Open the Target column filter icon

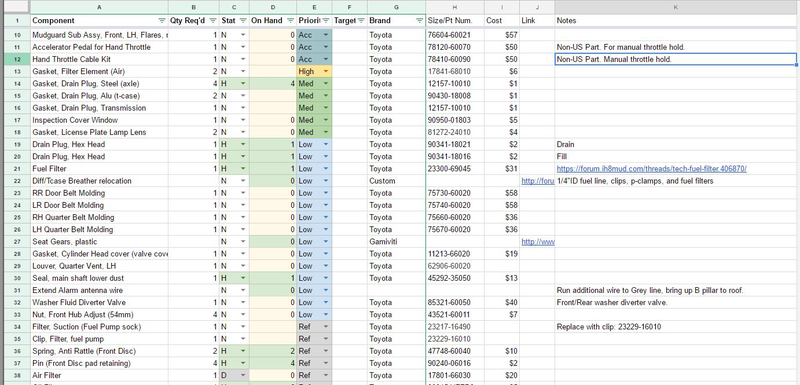(361, 21)
